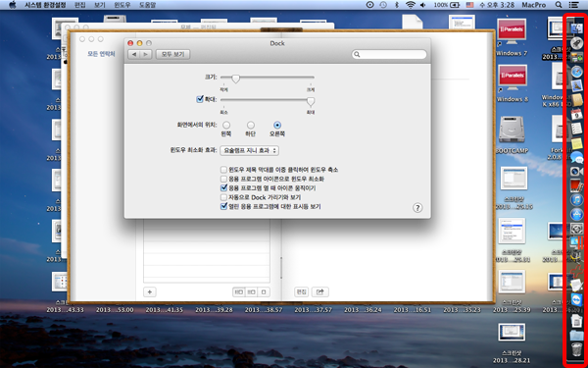Click the Wi-Fi status icon
This screenshot has height=368, width=588.
411,5
